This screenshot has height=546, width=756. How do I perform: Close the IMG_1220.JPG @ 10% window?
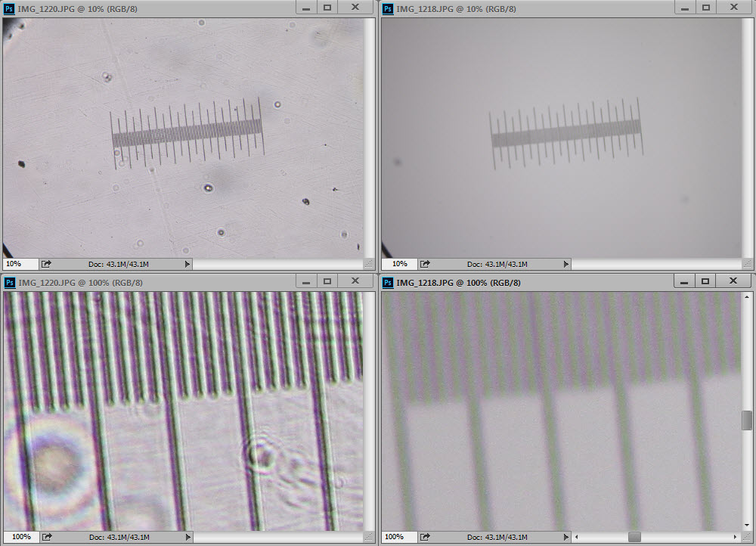tap(355, 8)
